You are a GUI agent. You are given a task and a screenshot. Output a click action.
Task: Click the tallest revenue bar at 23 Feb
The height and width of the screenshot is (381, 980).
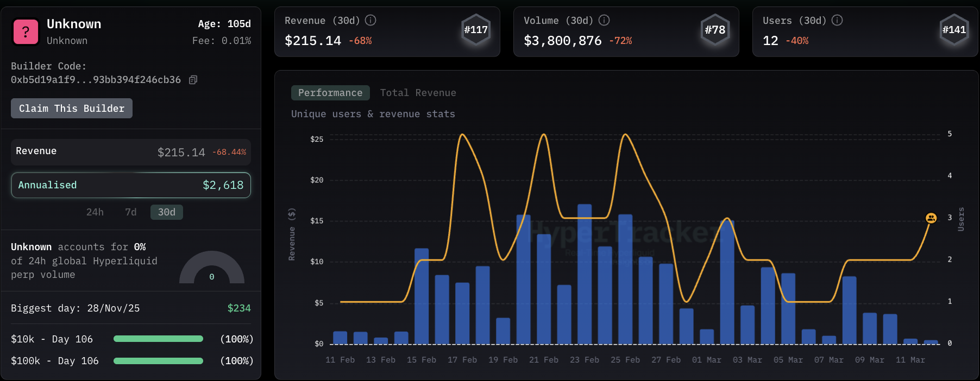pos(585,274)
